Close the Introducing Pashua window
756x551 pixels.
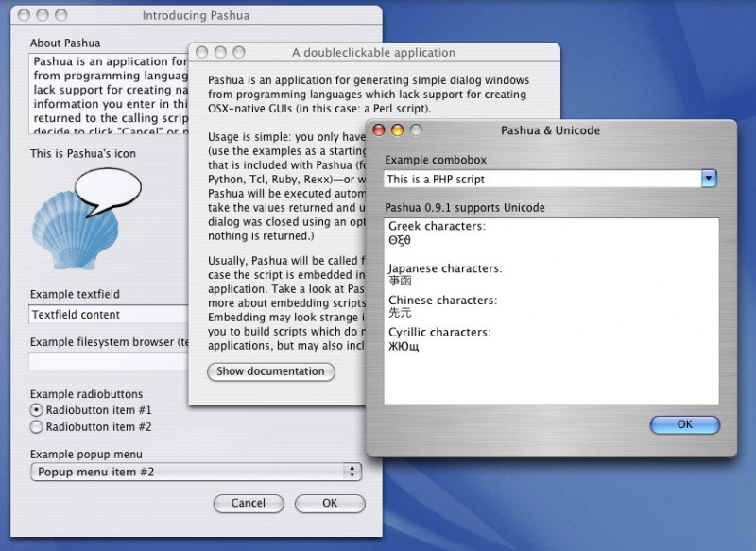[24, 15]
